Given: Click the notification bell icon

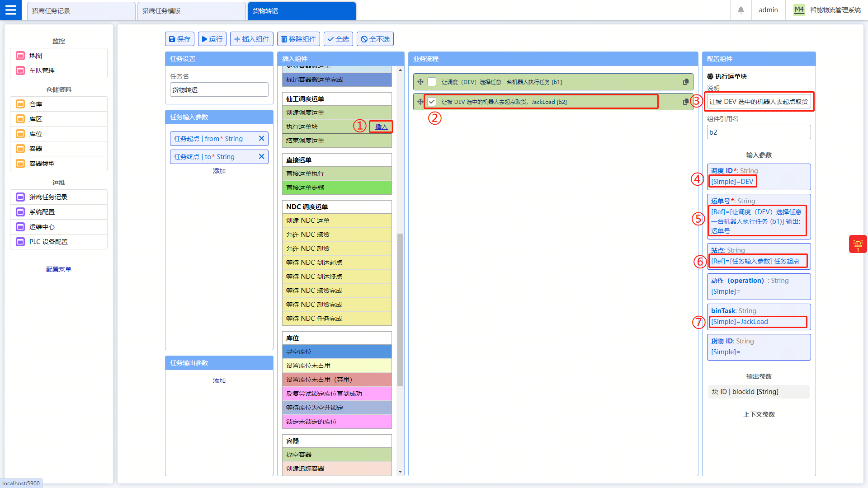Looking at the screenshot, I should (x=741, y=10).
